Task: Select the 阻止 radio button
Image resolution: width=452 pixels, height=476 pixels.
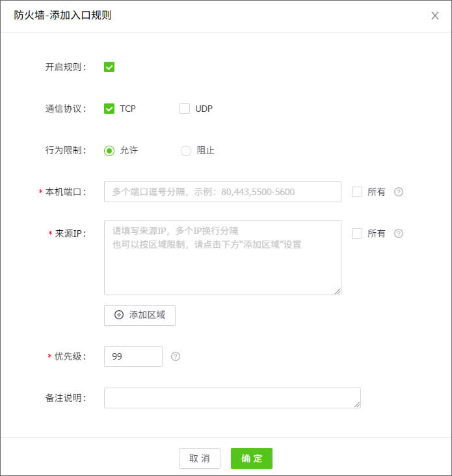Action: [186, 150]
